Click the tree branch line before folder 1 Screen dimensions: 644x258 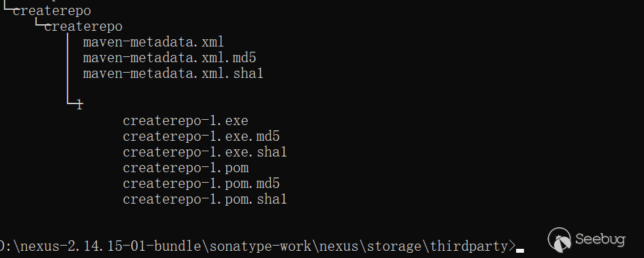click(x=71, y=103)
